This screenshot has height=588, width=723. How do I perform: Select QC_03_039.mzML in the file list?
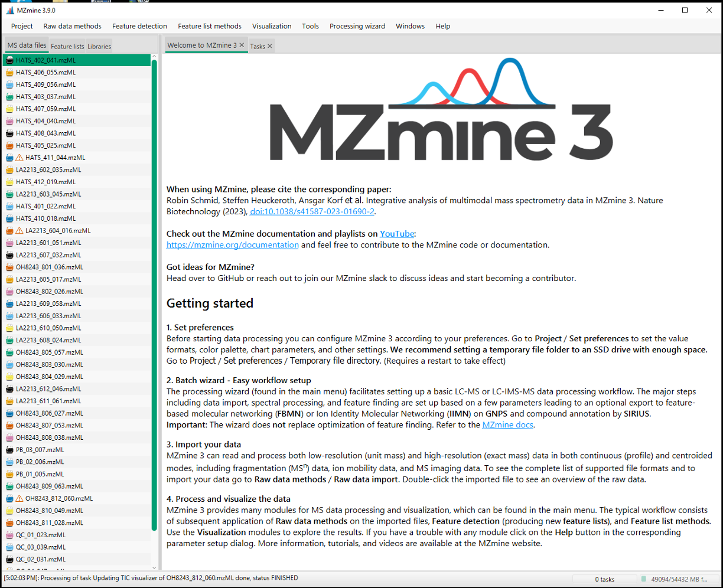coord(77,547)
